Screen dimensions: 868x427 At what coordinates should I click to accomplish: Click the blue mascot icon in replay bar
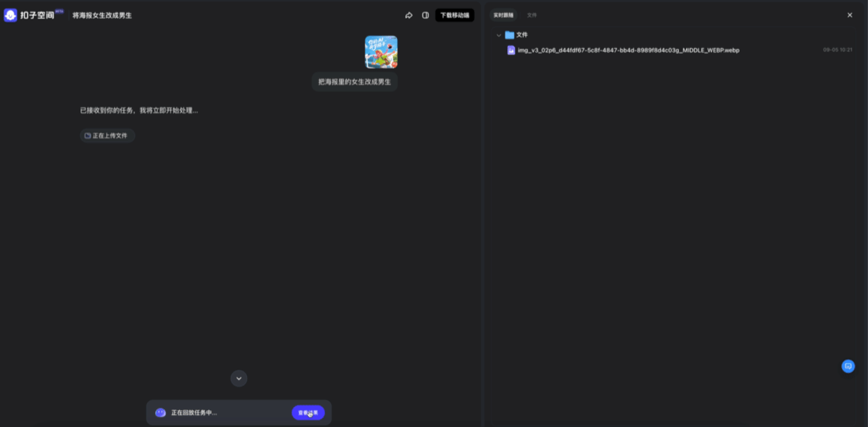point(160,413)
